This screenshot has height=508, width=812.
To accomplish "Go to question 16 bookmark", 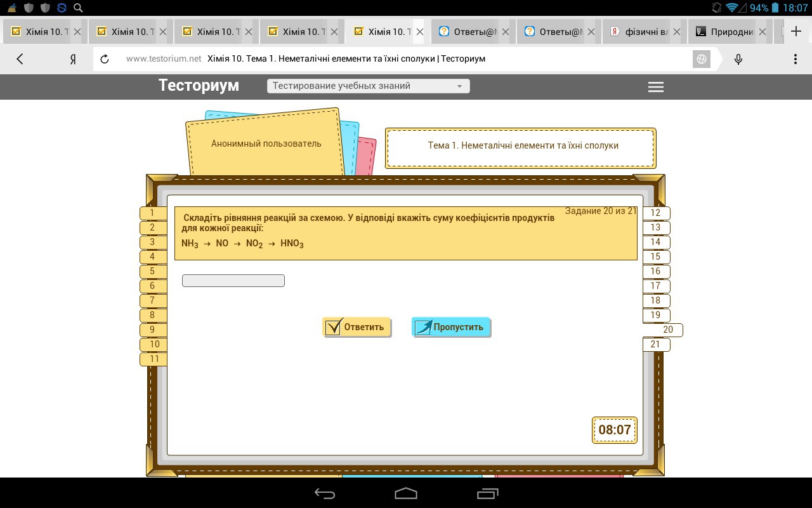I will tap(656, 271).
